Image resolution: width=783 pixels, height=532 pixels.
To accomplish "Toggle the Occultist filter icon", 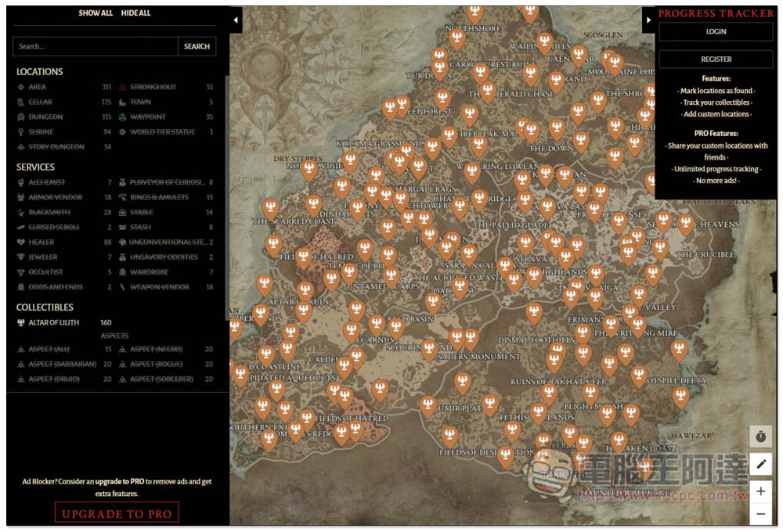I will [x=20, y=272].
